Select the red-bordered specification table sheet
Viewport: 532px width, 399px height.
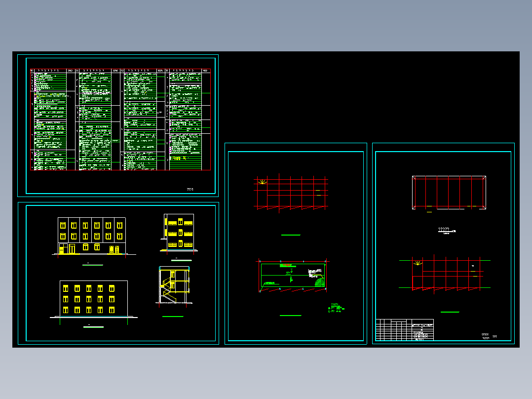(x=120, y=120)
